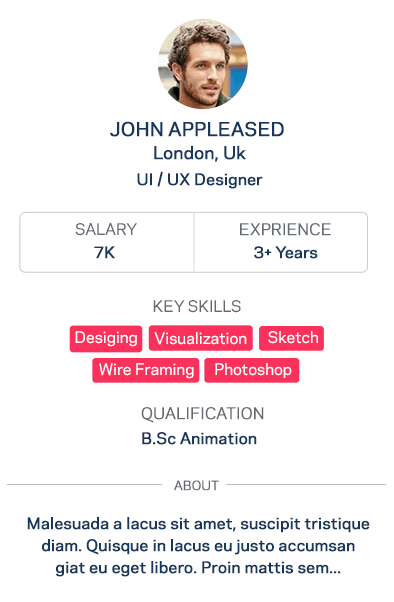Viewport: 394px width, 602px height.
Task: Click the UI / UX Designer title
Action: coord(199,180)
